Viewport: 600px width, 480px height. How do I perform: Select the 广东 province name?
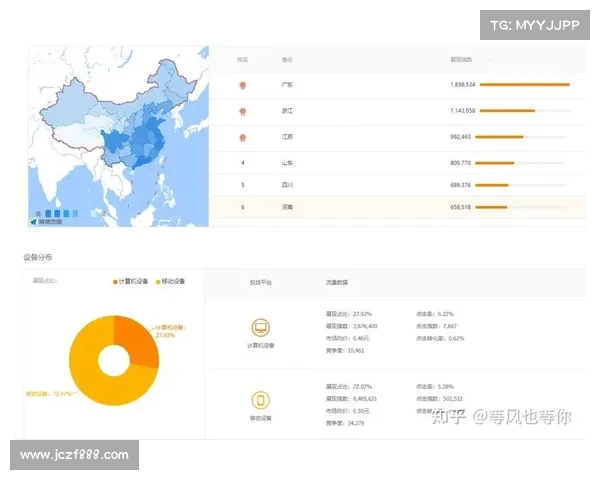point(287,85)
